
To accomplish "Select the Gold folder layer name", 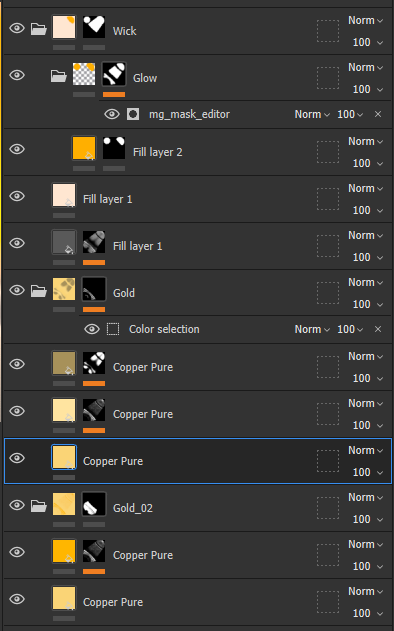I will 124,293.
